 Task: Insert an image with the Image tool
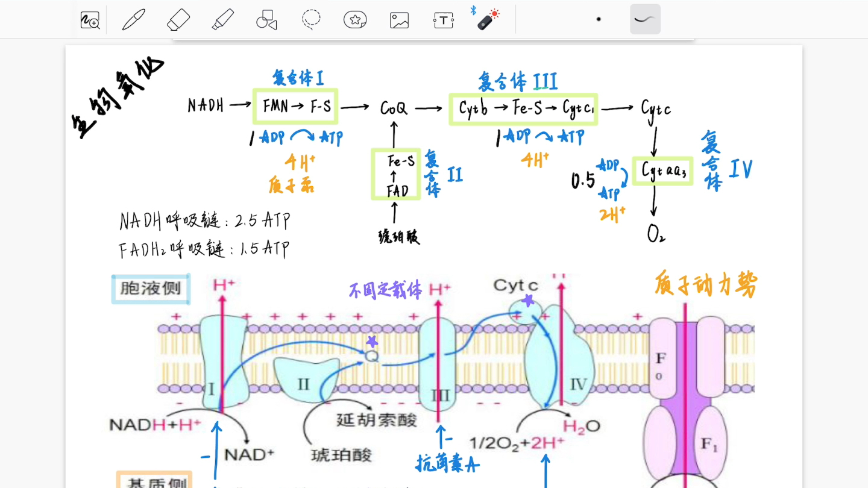399,20
